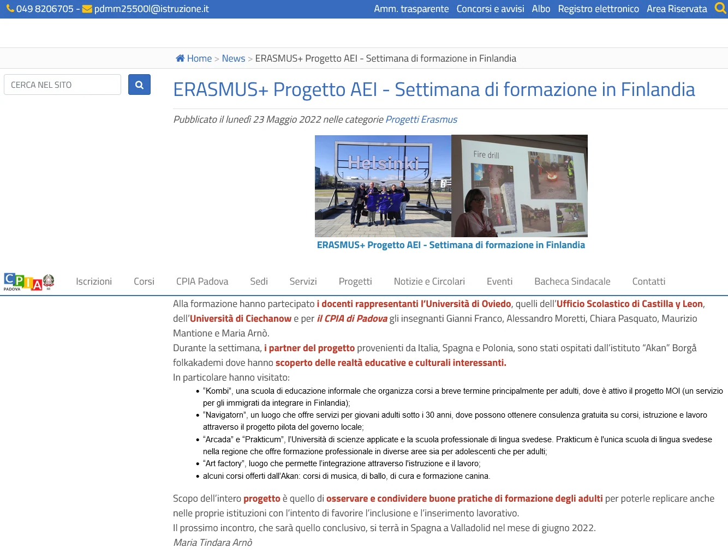The width and height of the screenshot is (728, 560).
Task: Open the CPIA Padova menu
Action: pyautogui.click(x=202, y=281)
